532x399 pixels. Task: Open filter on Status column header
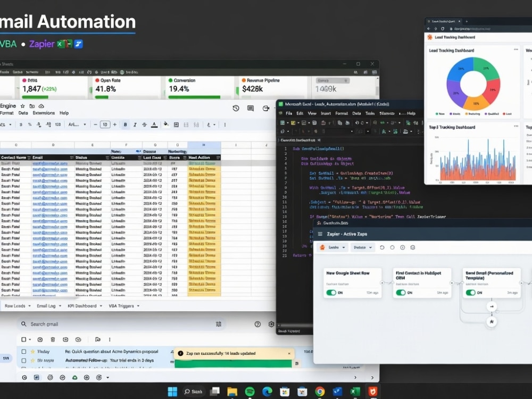107,158
